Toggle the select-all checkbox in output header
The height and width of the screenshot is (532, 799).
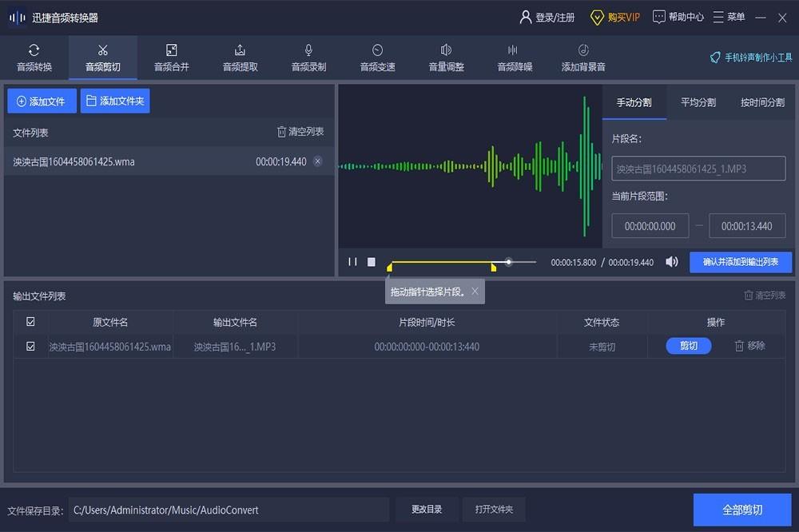(x=30, y=322)
